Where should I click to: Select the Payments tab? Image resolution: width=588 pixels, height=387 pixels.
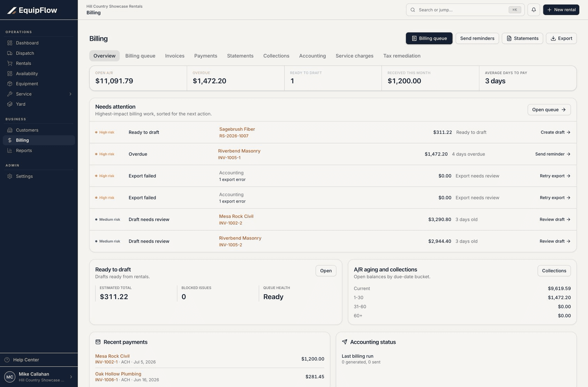click(x=206, y=56)
